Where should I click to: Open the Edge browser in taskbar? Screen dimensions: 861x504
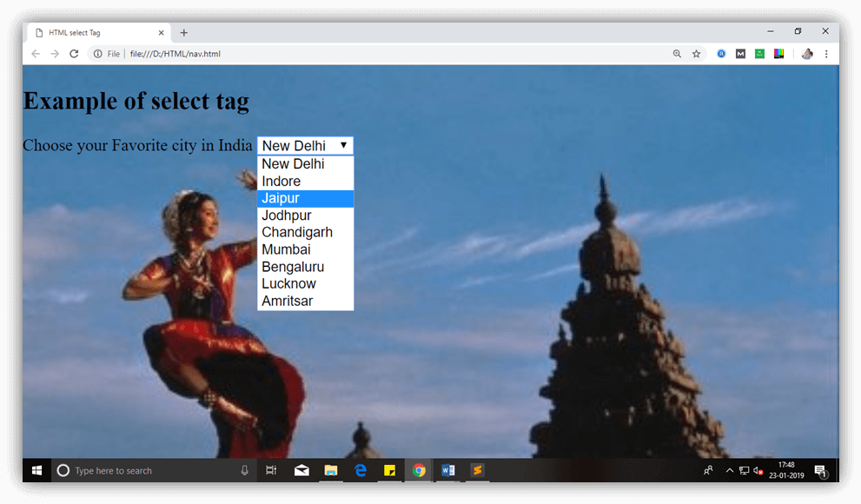(360, 470)
